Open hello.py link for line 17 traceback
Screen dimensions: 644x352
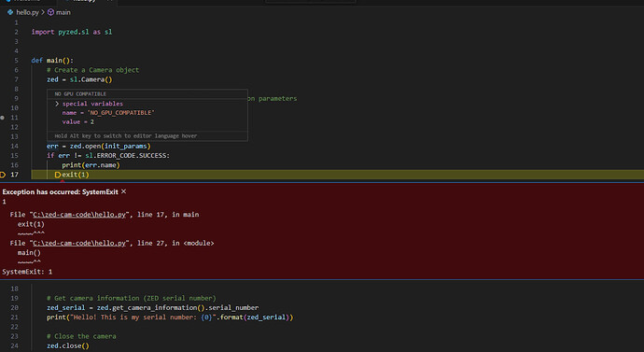tap(79, 215)
